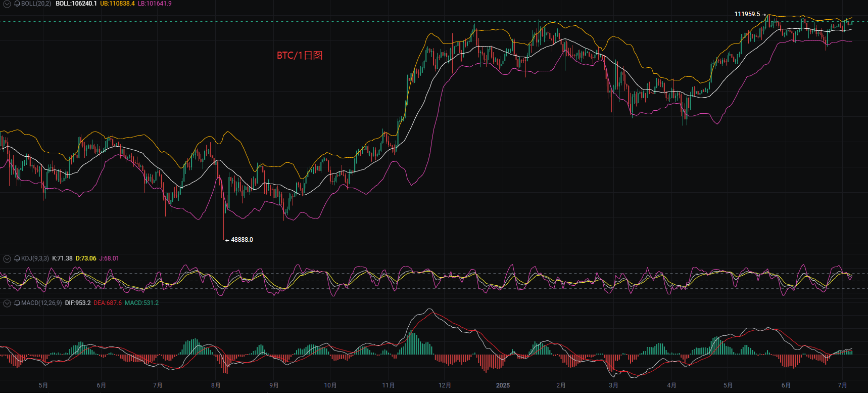
Task: Click the K:71.38 value
Action: [62, 258]
